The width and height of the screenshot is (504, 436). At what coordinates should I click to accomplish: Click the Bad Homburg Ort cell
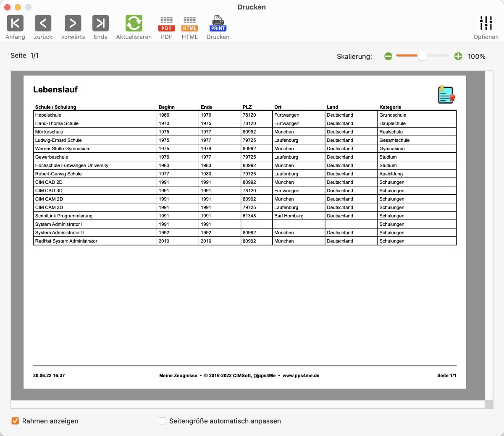tap(299, 216)
